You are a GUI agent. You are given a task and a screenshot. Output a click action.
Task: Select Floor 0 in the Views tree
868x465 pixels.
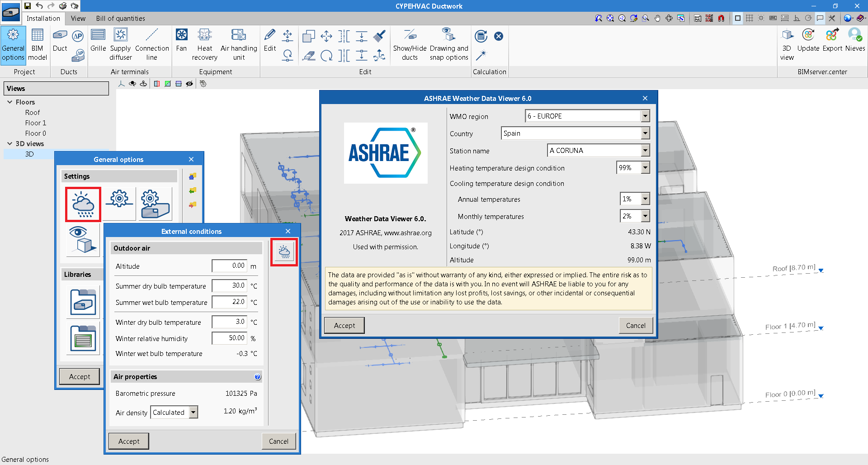click(x=36, y=133)
